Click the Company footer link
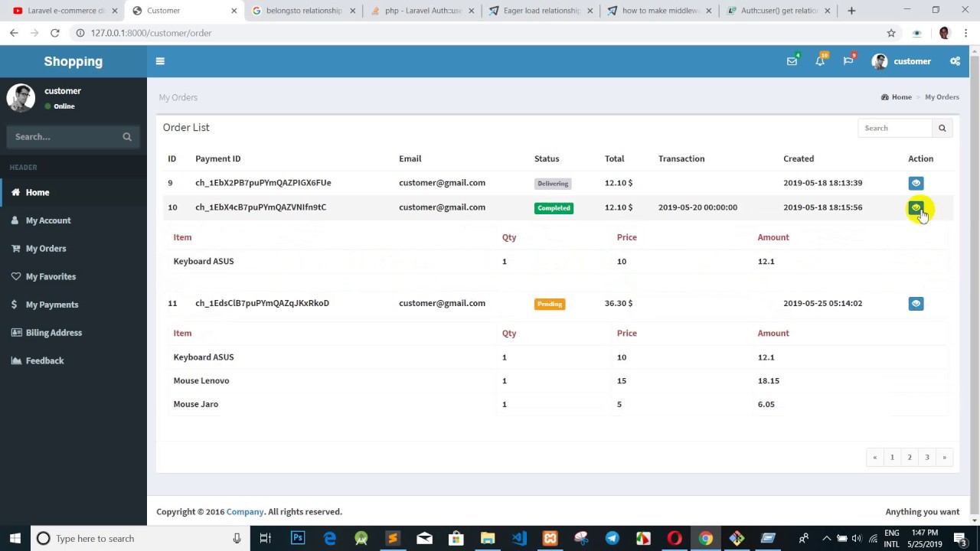Viewport: 980px width, 551px height. (245, 512)
